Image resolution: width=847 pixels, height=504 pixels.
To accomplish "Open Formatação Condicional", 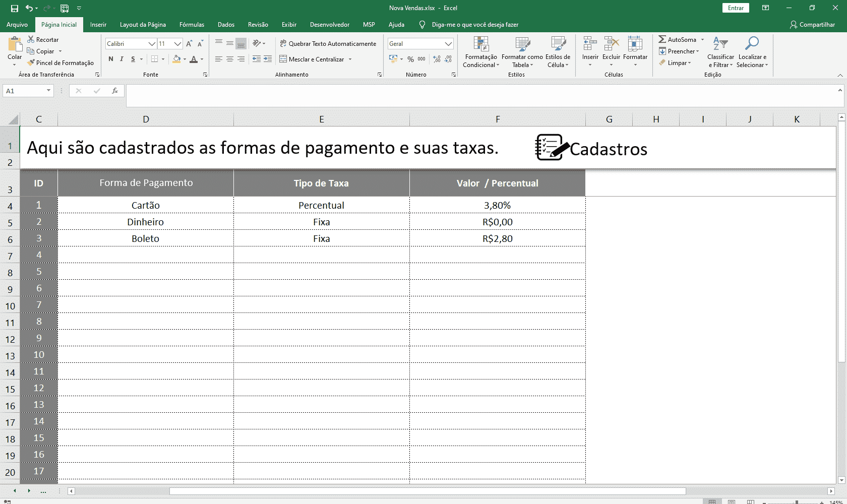I will point(481,52).
